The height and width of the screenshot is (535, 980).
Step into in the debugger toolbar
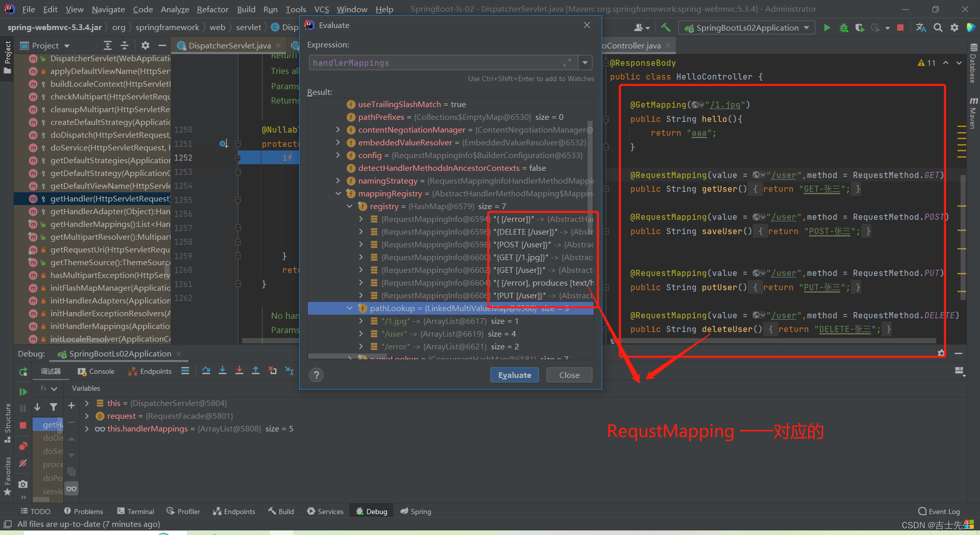pyautogui.click(x=223, y=371)
